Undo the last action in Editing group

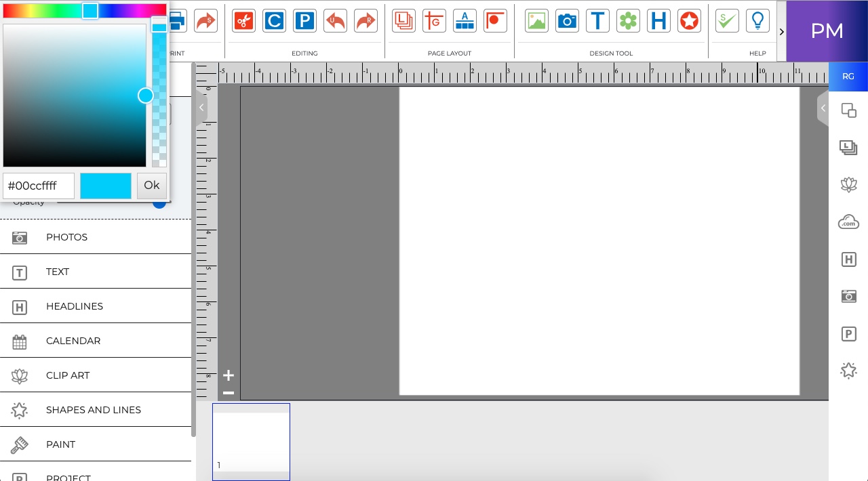click(x=335, y=21)
